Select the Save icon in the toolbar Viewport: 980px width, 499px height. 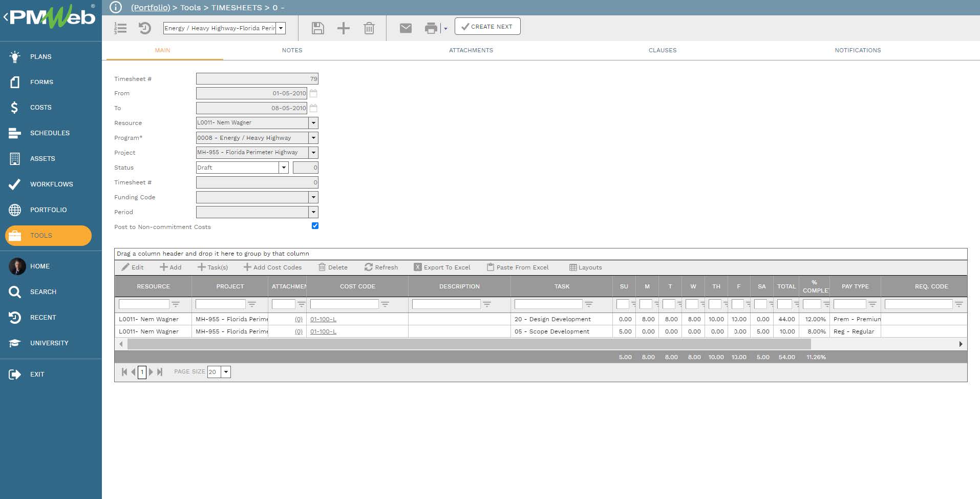click(x=317, y=28)
